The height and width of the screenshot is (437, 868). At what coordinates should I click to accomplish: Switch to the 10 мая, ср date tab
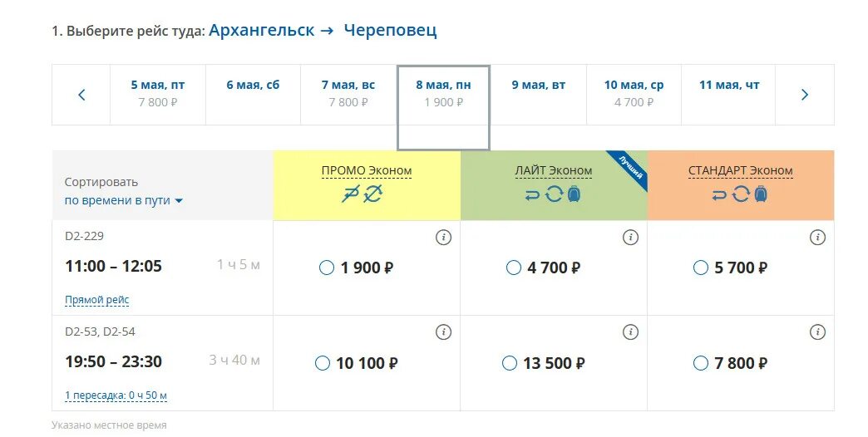tap(634, 95)
